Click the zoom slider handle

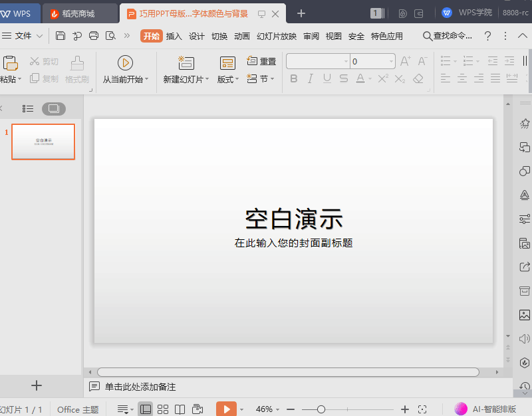coord(321,409)
